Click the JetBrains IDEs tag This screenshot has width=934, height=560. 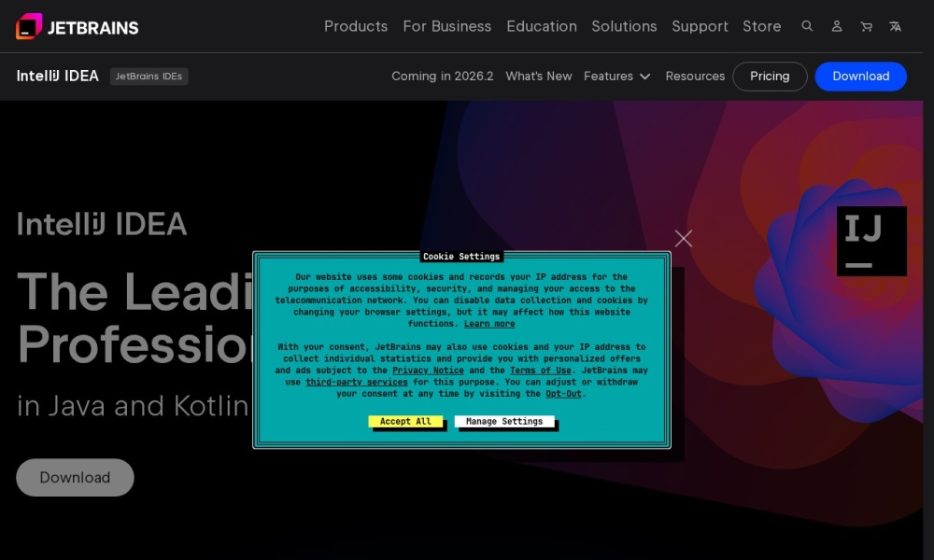coord(149,77)
